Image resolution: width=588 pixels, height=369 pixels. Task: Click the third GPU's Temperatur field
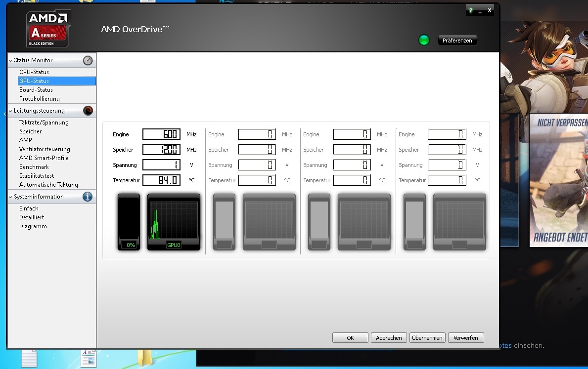[x=352, y=180]
